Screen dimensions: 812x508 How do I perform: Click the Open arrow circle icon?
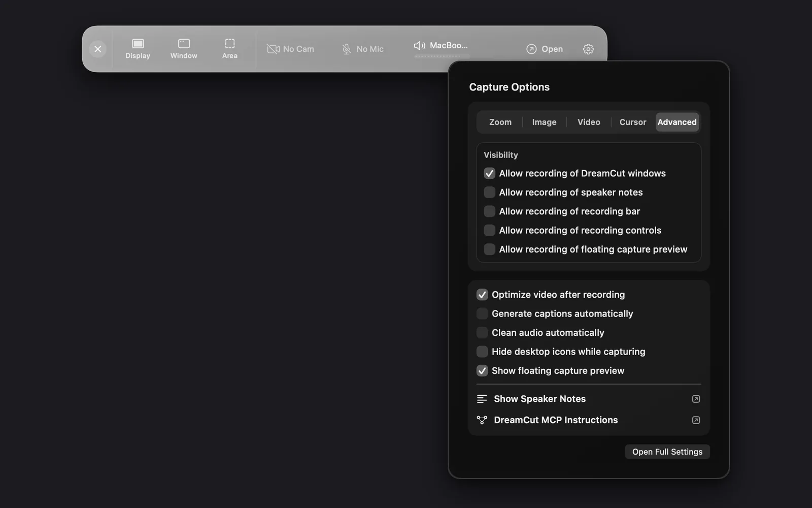pos(531,49)
